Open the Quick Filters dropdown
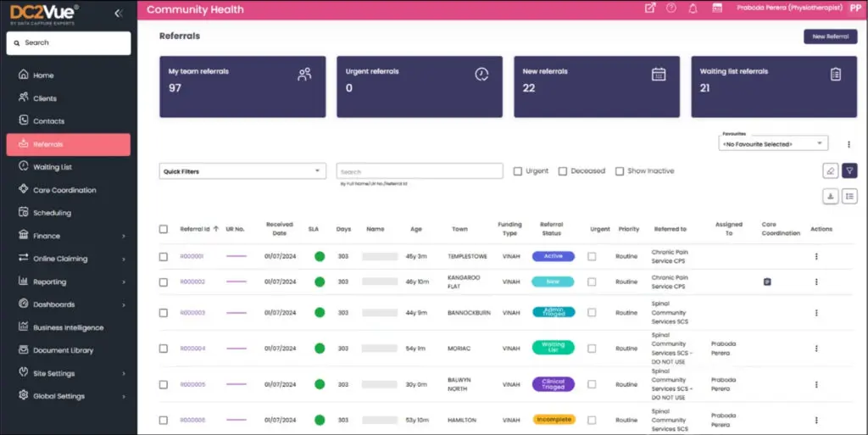 click(x=242, y=171)
